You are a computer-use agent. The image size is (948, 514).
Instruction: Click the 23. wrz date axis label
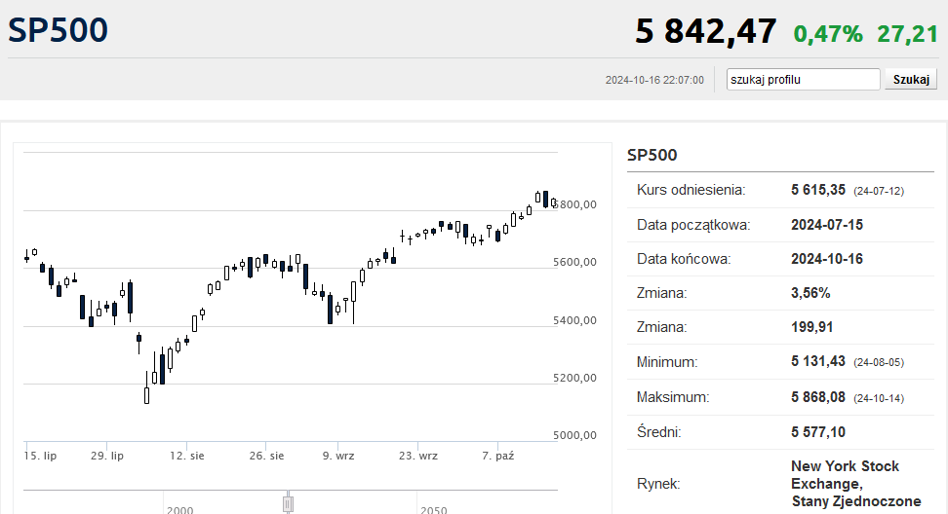click(x=418, y=455)
